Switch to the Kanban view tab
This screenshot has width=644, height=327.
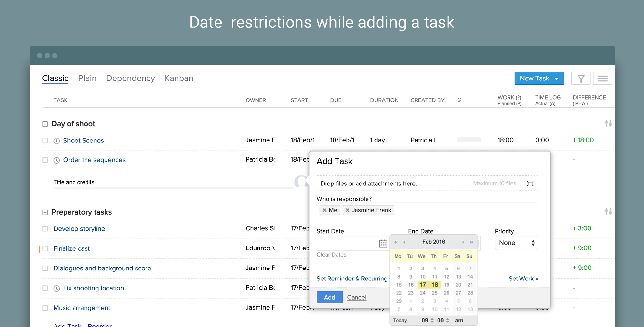point(179,78)
